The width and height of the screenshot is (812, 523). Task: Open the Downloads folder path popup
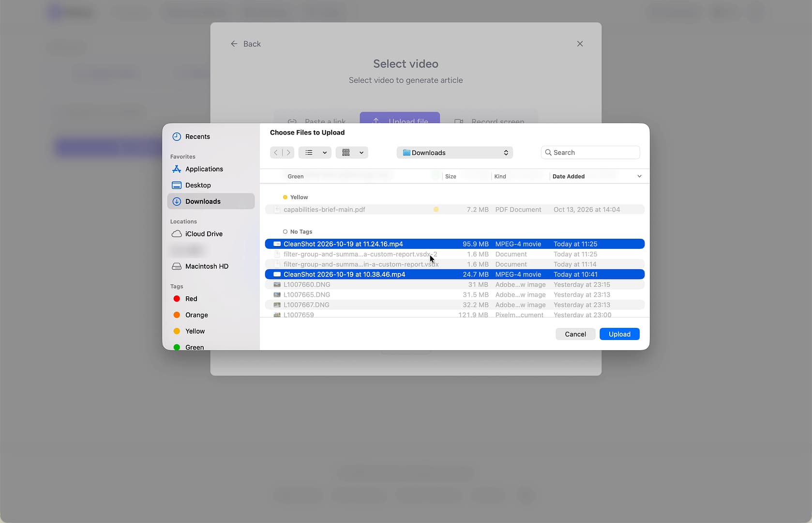pyautogui.click(x=455, y=153)
